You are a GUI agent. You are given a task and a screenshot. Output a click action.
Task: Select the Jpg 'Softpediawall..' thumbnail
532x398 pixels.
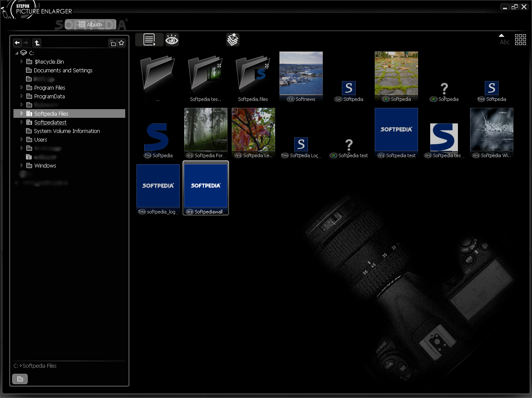(206, 186)
